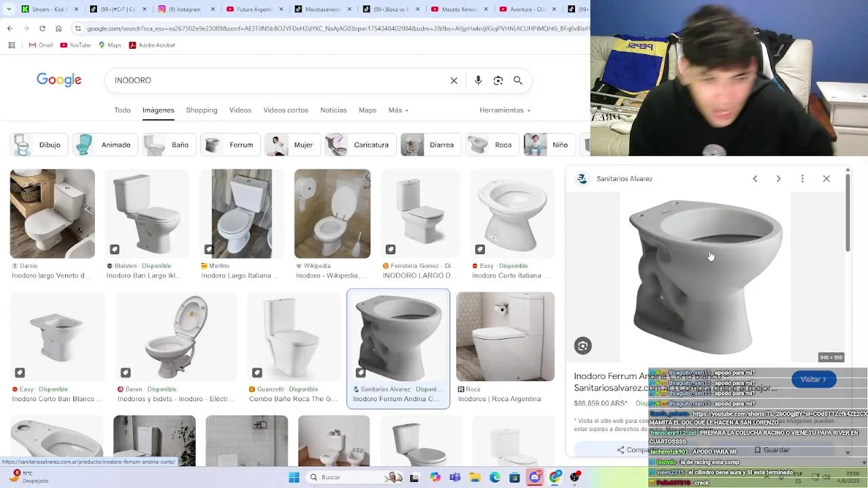Open Google Lens image search
This screenshot has height=488, width=868.
point(498,81)
